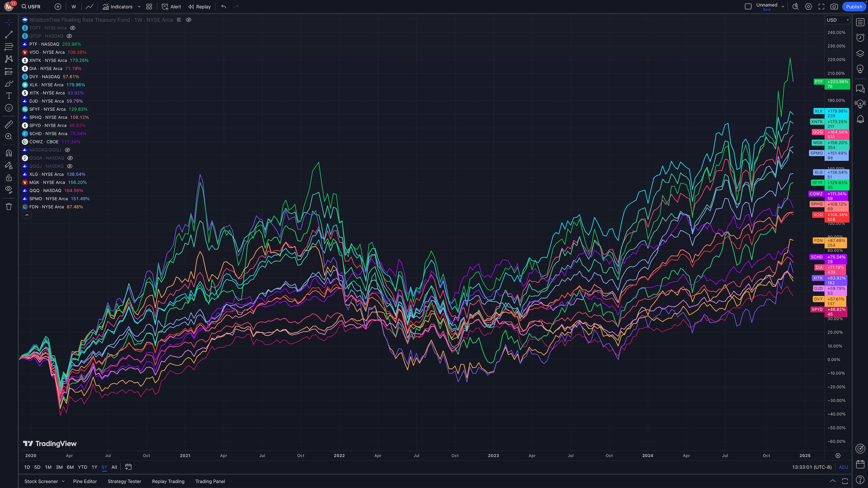Enter fullscreen chart mode
The width and height of the screenshot is (868, 488).
click(821, 7)
